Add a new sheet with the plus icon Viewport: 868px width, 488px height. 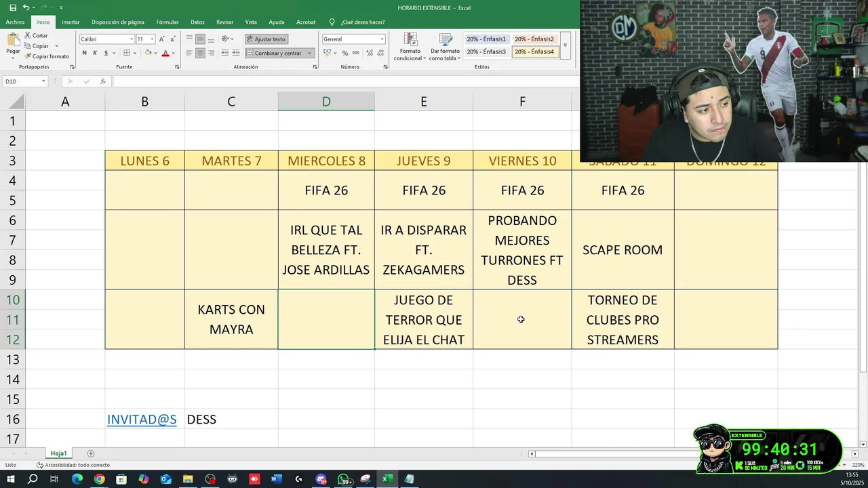pyautogui.click(x=91, y=453)
